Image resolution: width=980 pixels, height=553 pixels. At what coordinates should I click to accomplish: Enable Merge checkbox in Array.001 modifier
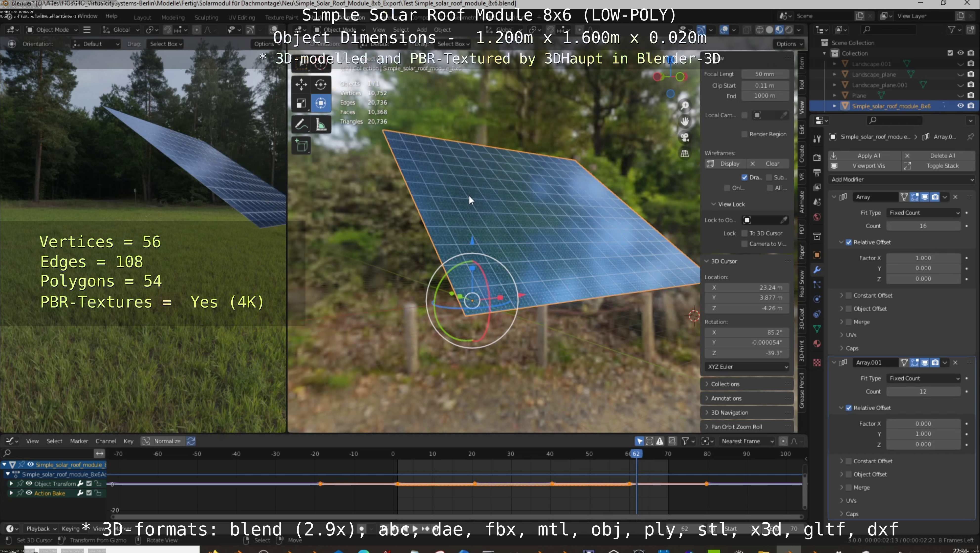coord(849,488)
